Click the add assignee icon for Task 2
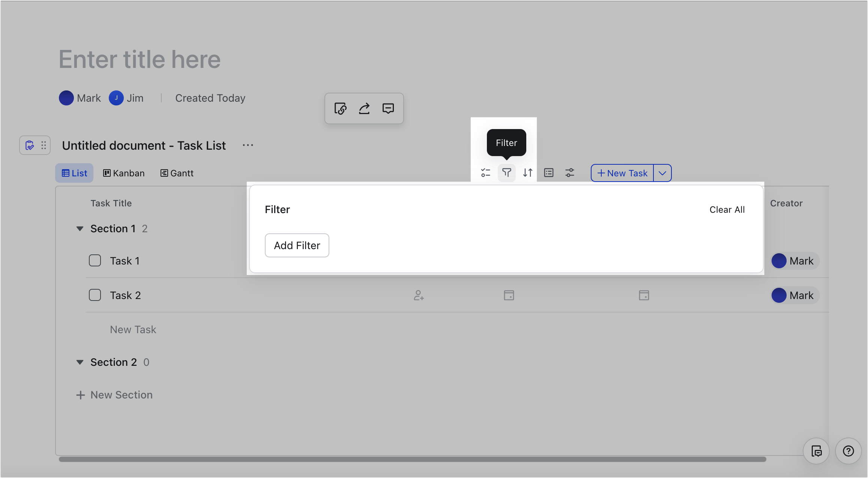The height and width of the screenshot is (478, 868). [419, 295]
